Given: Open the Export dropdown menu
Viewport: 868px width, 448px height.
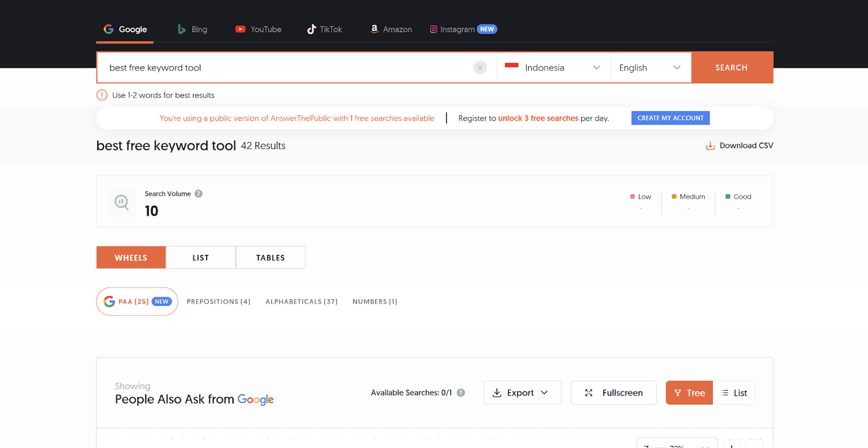Looking at the screenshot, I should pyautogui.click(x=522, y=393).
